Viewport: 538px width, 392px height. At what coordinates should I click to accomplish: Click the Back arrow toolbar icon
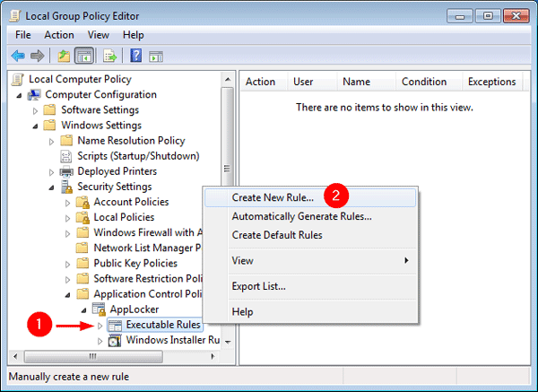pyautogui.click(x=18, y=55)
